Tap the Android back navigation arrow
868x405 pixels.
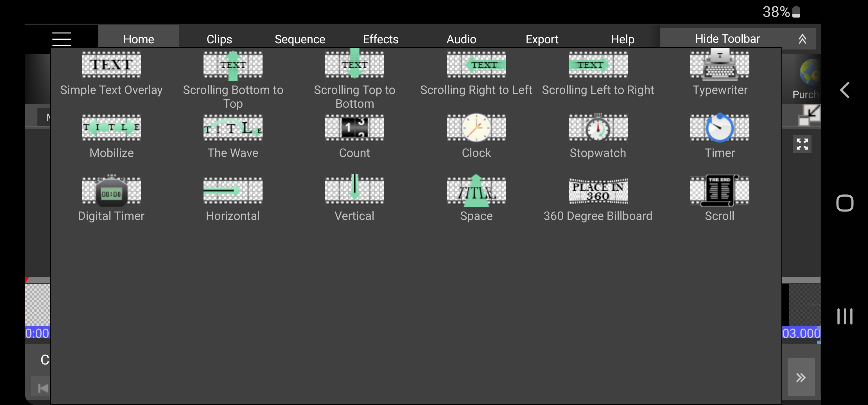845,90
